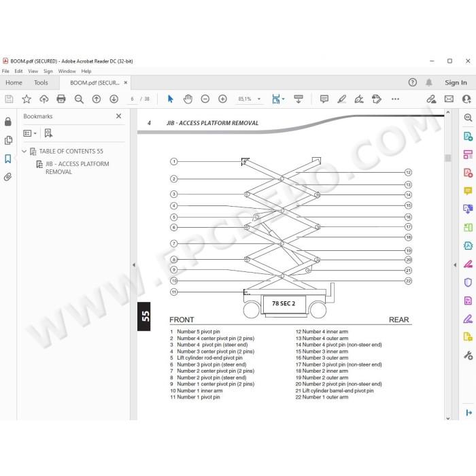Image resolution: width=476 pixels, height=476 pixels.
Task: Open the Create PDF tool in right pane
Action: tap(468, 173)
